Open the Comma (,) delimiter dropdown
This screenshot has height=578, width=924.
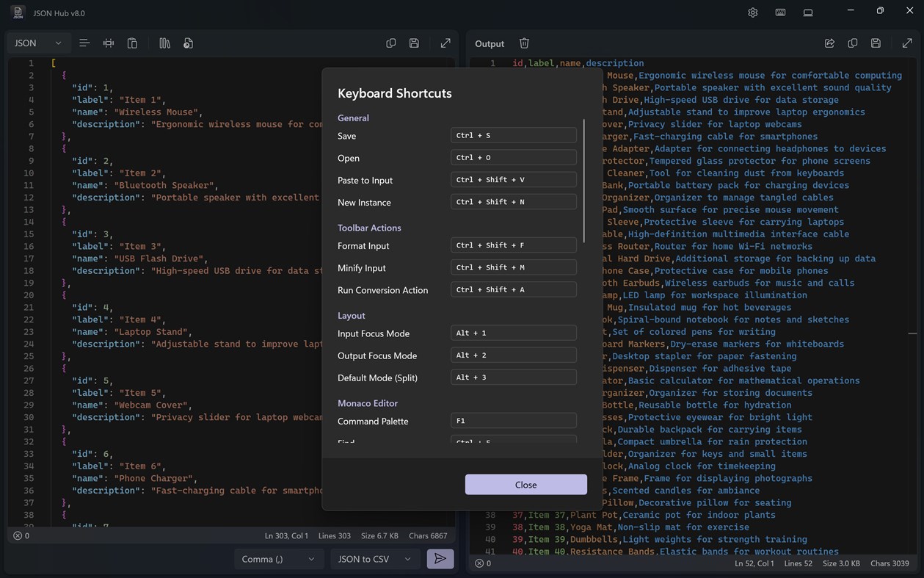pyautogui.click(x=279, y=559)
